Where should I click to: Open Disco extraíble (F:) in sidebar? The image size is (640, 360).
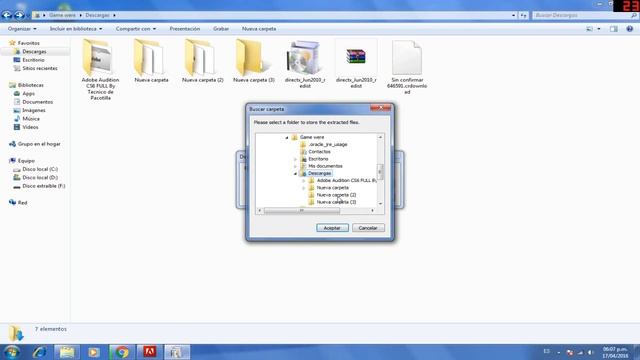coord(43,186)
